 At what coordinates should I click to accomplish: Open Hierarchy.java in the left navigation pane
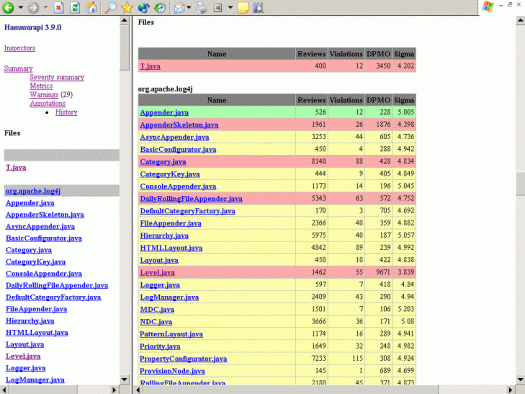30,321
